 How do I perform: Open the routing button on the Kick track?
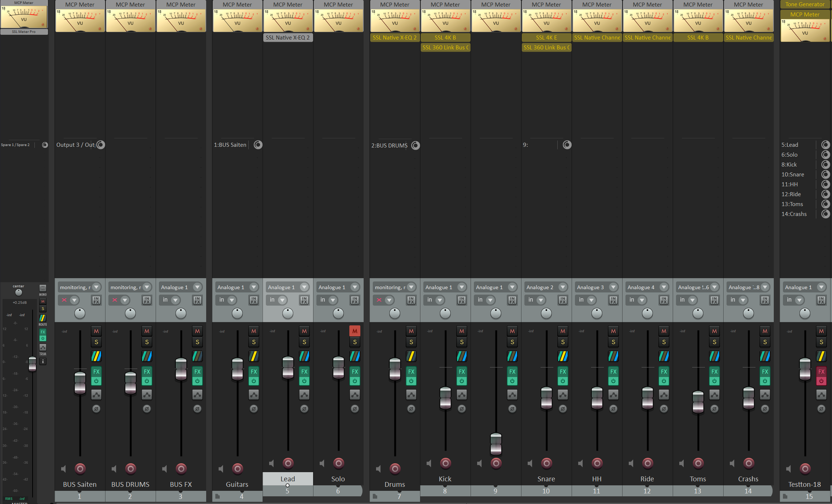[x=462, y=356]
